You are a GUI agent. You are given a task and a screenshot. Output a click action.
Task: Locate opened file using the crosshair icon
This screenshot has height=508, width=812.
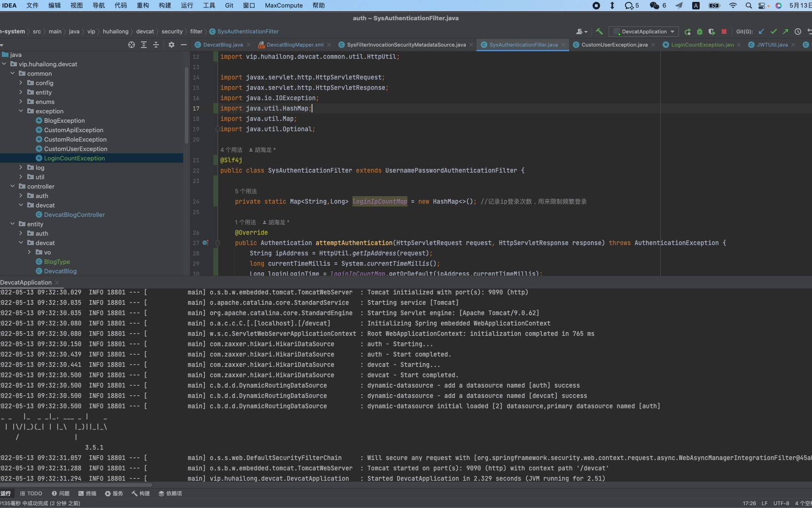pos(132,45)
